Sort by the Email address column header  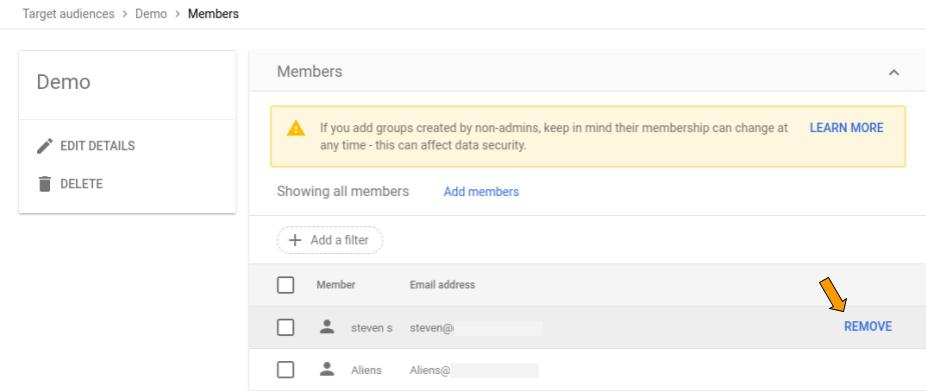[442, 285]
